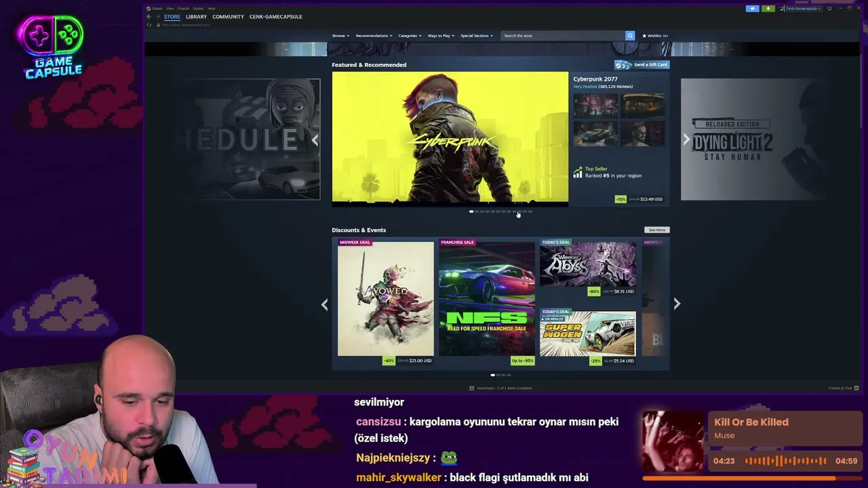View Cyberpunk bottom-left car screenshot

pos(595,134)
